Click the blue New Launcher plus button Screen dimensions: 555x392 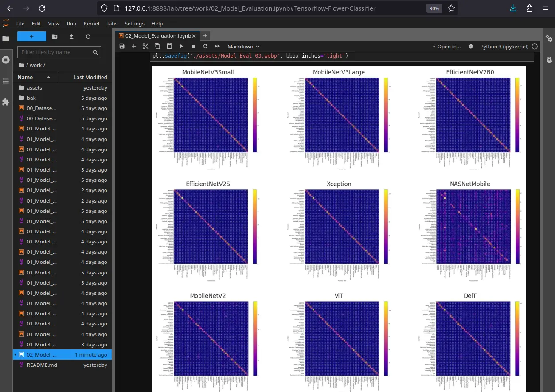(x=31, y=36)
